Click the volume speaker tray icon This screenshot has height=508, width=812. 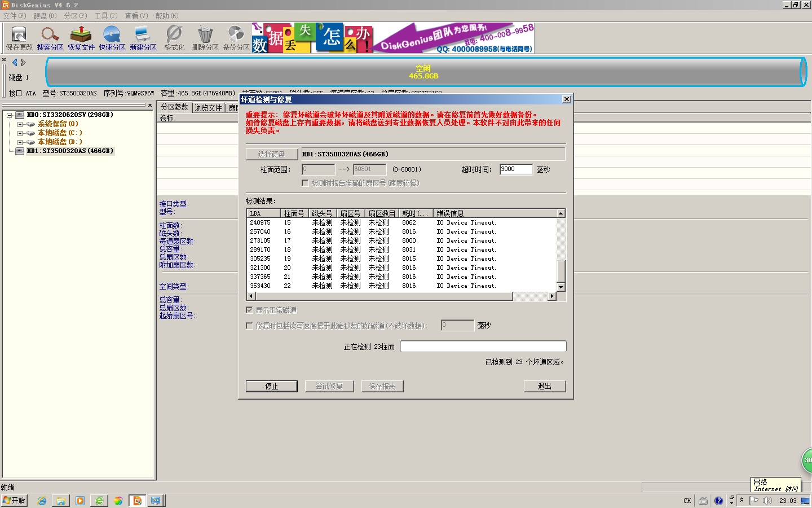tap(767, 501)
